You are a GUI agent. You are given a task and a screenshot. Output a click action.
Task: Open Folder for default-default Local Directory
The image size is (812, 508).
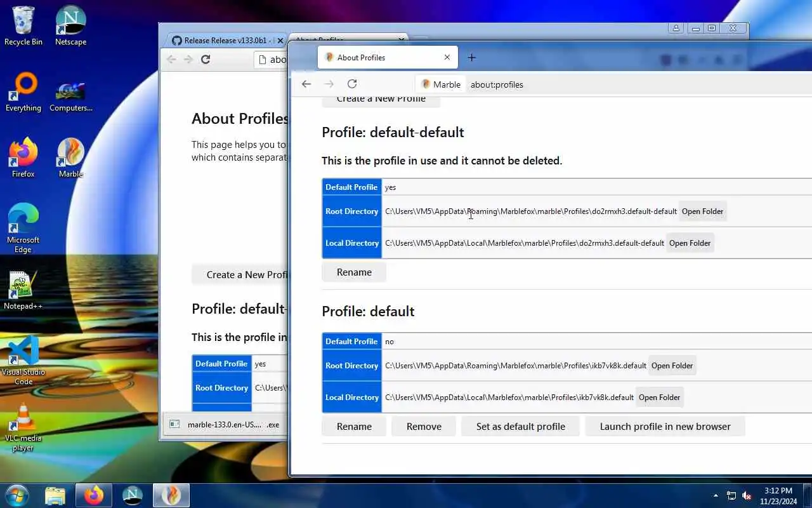coord(690,243)
